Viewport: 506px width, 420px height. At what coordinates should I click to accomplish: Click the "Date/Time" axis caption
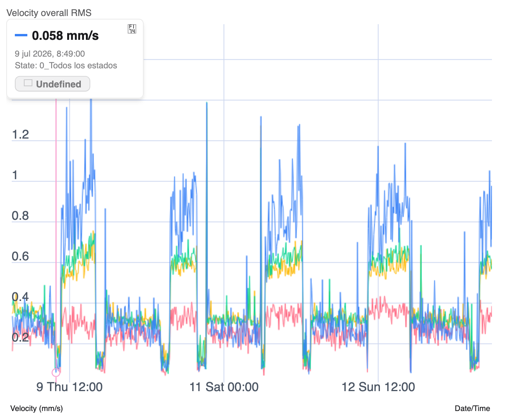click(x=472, y=409)
